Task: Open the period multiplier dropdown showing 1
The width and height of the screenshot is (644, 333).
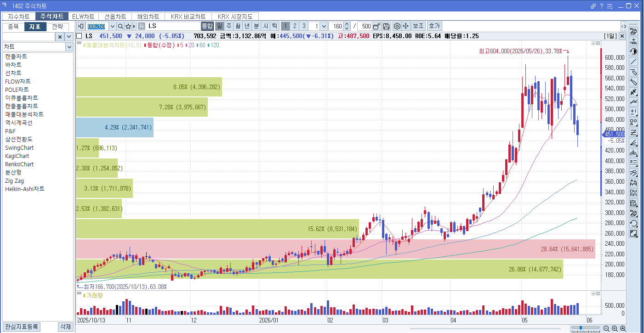Action: (x=324, y=26)
